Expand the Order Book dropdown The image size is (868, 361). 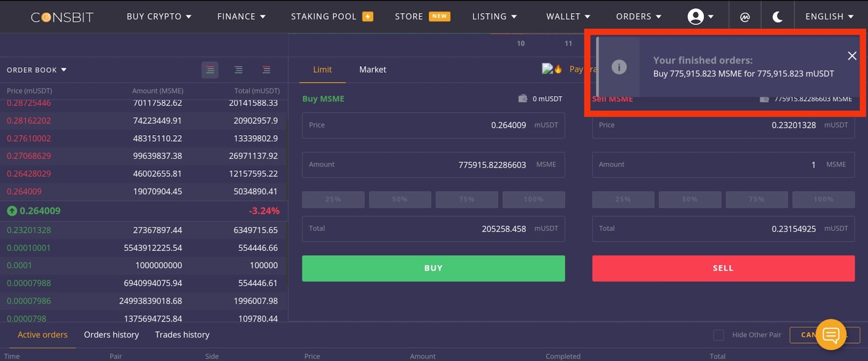(36, 70)
